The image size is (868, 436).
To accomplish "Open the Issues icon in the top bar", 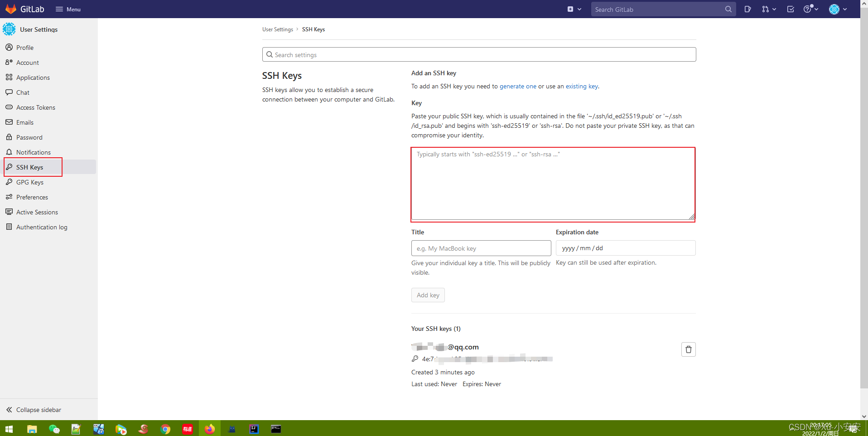I will 748,9.
